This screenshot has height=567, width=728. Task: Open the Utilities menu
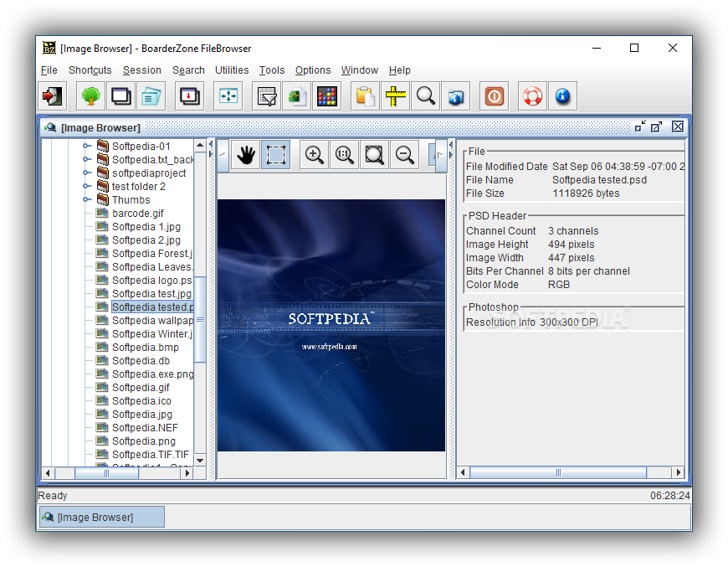[232, 70]
